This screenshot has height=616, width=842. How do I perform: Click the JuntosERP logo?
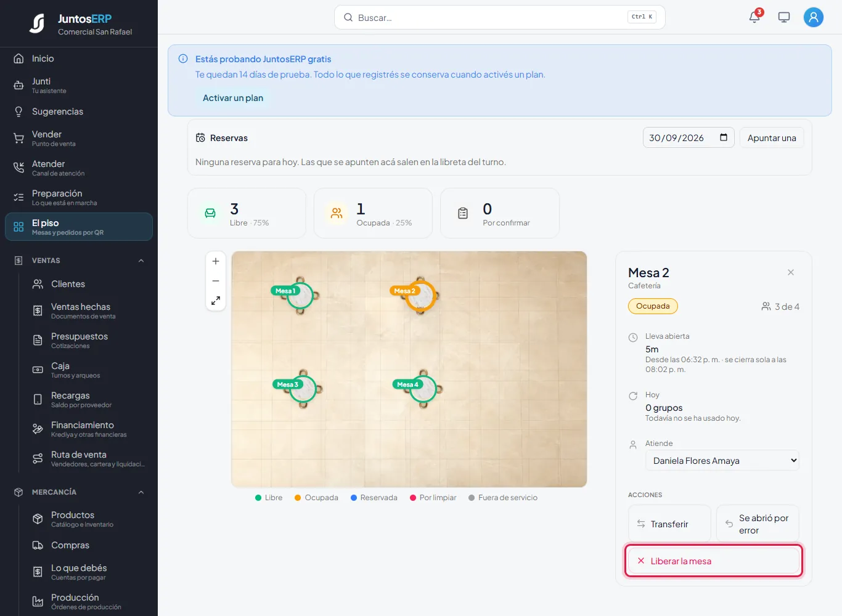pos(81,24)
